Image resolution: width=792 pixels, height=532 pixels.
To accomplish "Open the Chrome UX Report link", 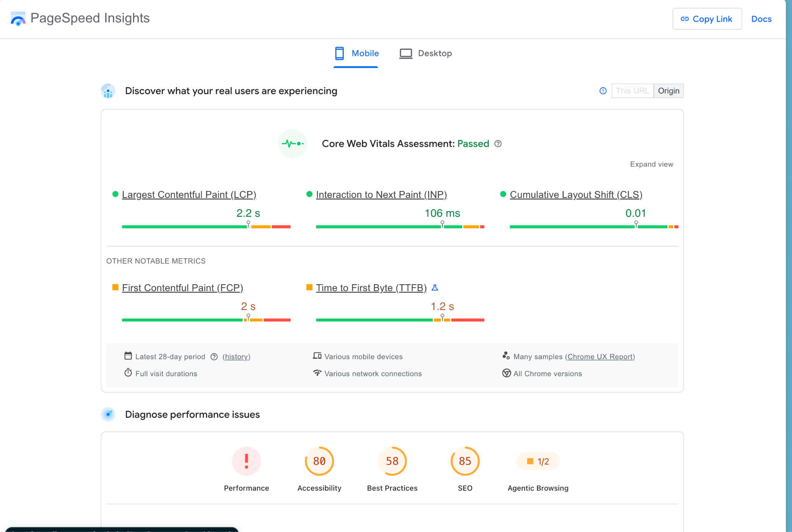I will coord(600,356).
